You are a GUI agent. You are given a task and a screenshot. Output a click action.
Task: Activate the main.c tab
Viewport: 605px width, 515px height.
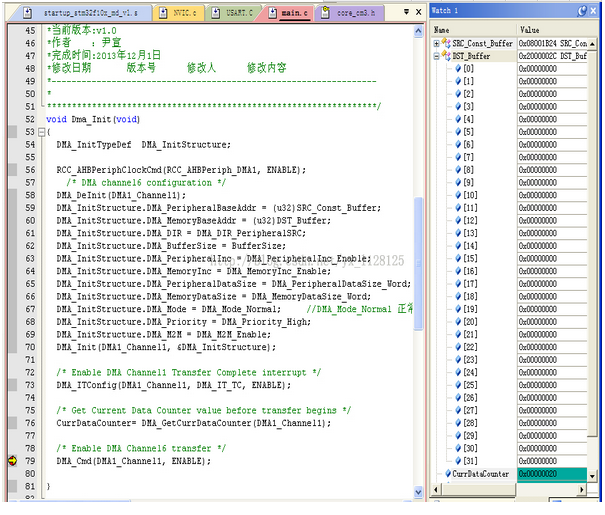pos(289,13)
